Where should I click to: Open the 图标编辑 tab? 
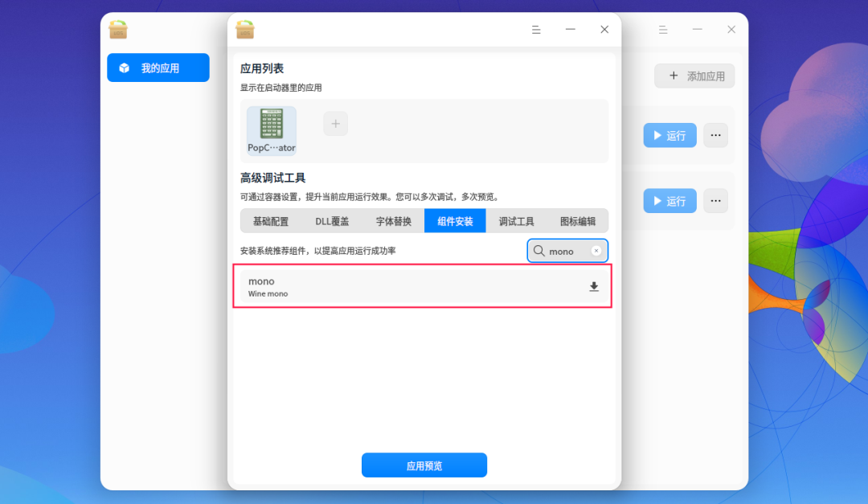coord(578,220)
